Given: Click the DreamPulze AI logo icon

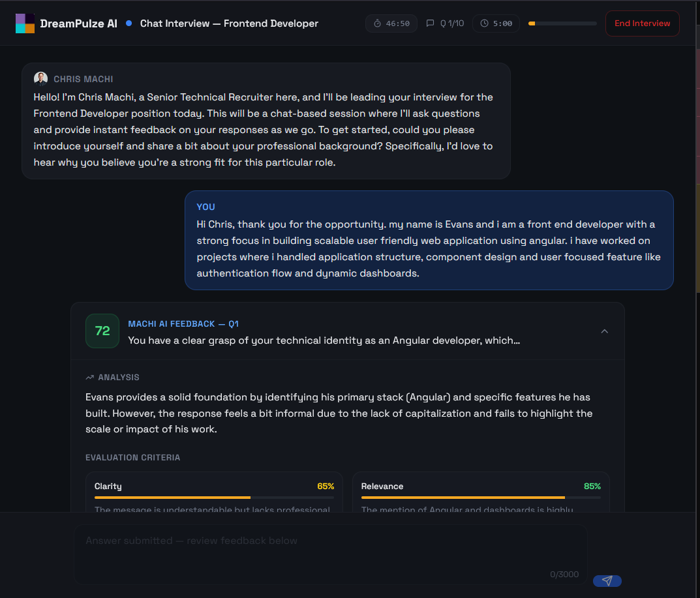Looking at the screenshot, I should pos(25,23).
